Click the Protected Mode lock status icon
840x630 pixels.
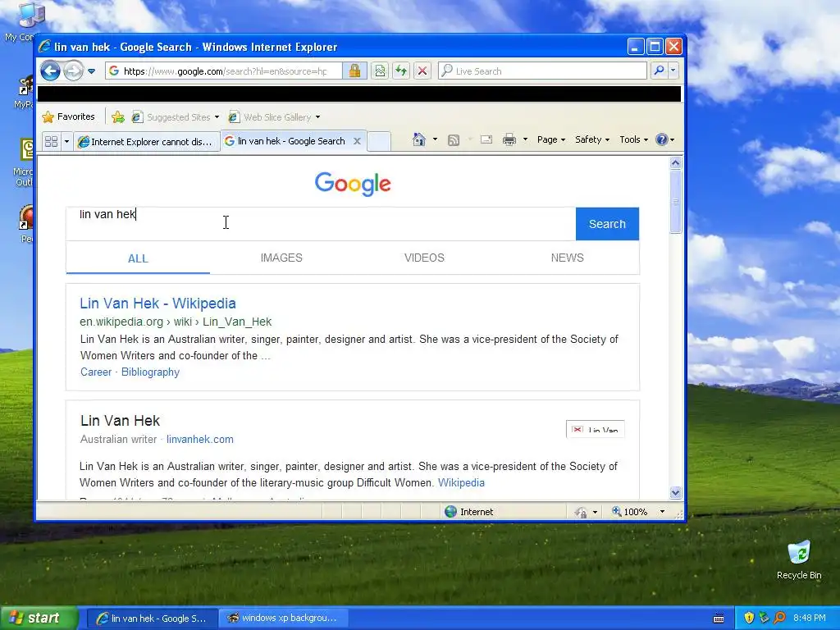coord(582,512)
